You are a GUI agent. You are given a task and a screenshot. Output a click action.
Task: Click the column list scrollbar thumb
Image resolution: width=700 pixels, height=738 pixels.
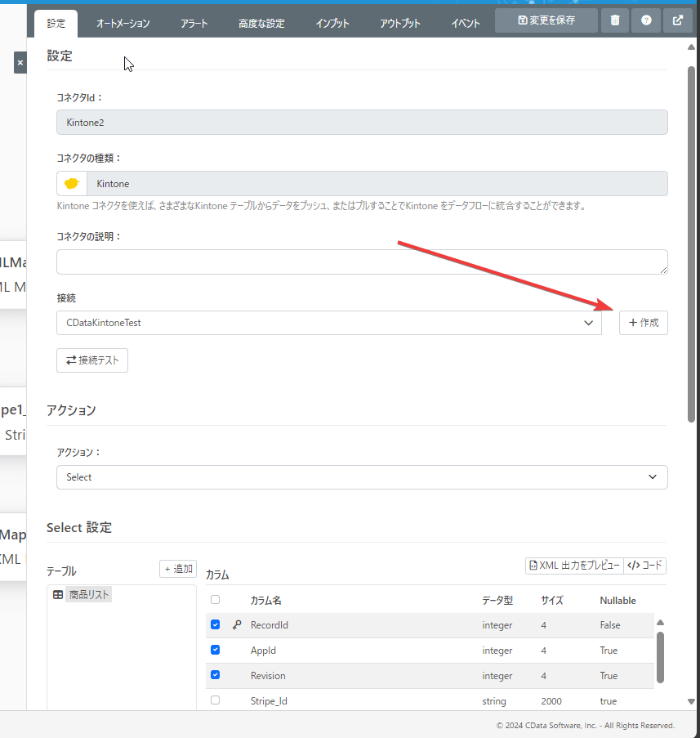(660, 657)
